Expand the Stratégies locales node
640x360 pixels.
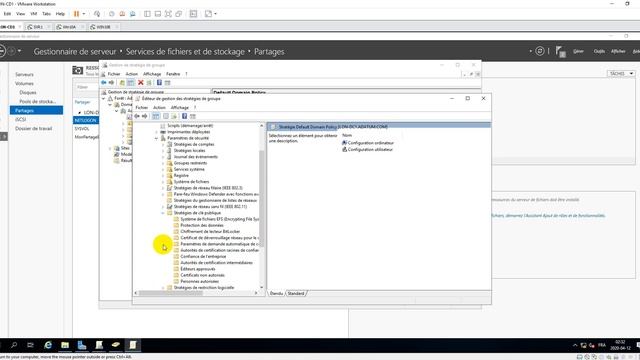point(163,151)
